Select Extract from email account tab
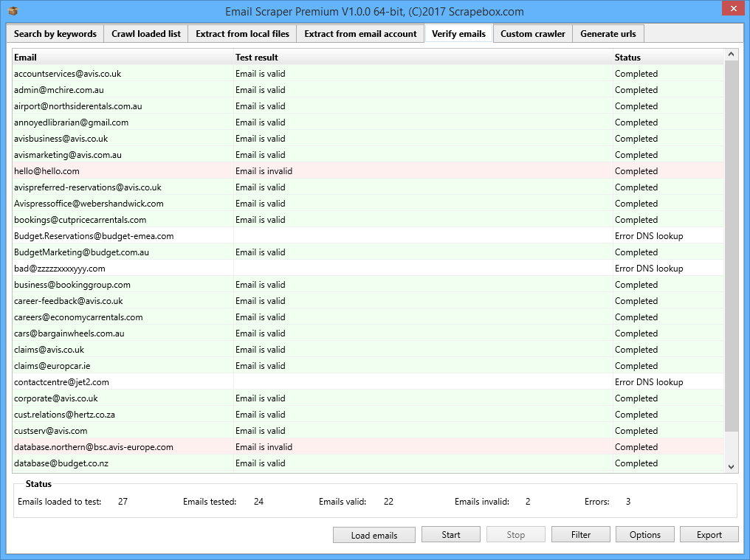 (x=360, y=34)
